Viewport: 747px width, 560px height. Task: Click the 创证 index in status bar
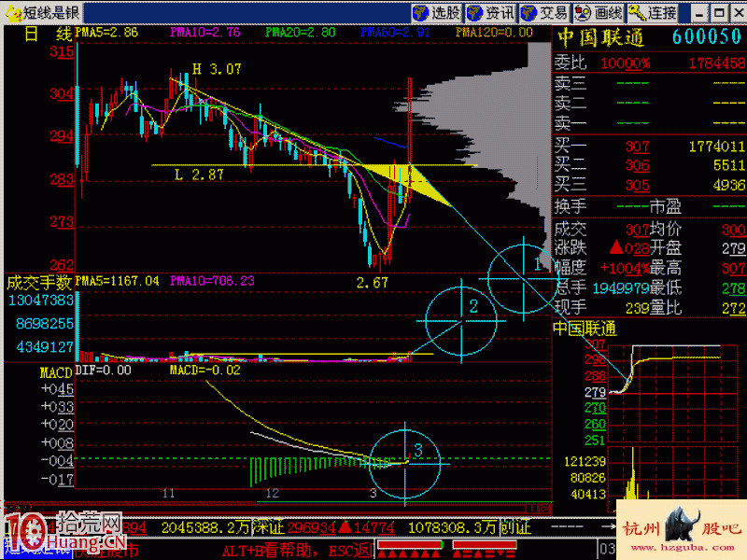[x=515, y=527]
